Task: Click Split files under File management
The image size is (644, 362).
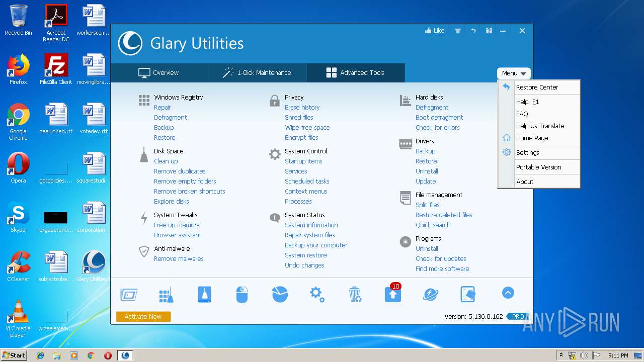Action: coord(428,205)
